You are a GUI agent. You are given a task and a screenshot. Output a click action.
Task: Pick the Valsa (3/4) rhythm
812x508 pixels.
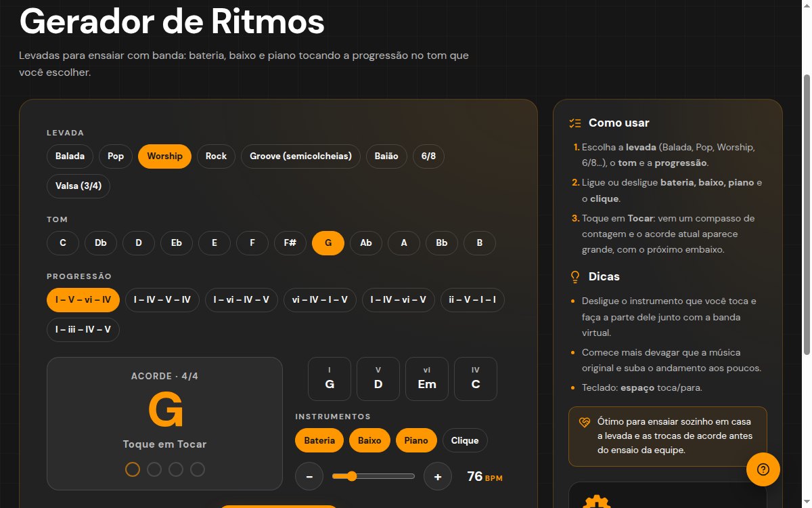[x=78, y=186]
